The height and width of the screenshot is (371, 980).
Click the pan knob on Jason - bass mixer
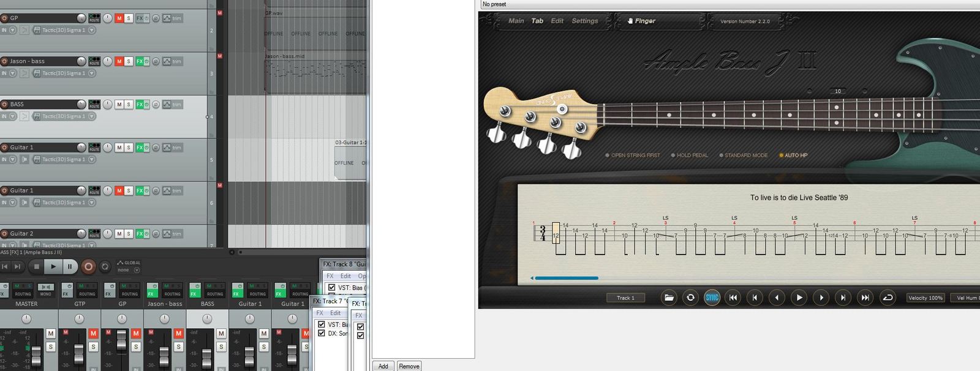165,319
